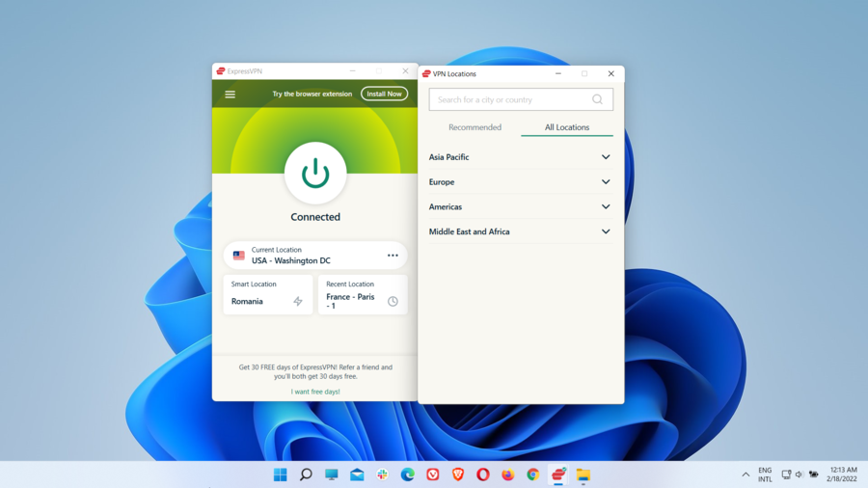Click the ExpressVPN icon in the taskbar
This screenshot has height=488, width=868.
tap(558, 474)
